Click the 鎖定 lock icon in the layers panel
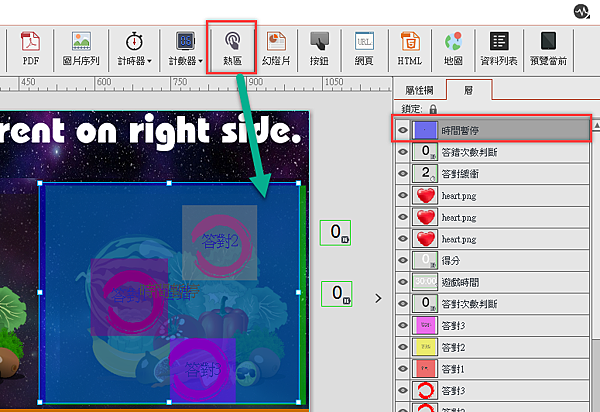 [x=433, y=109]
